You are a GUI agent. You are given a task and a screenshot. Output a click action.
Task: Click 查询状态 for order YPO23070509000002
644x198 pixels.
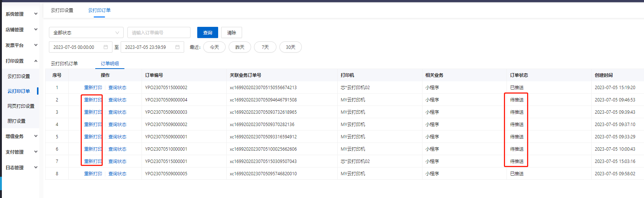(117, 124)
